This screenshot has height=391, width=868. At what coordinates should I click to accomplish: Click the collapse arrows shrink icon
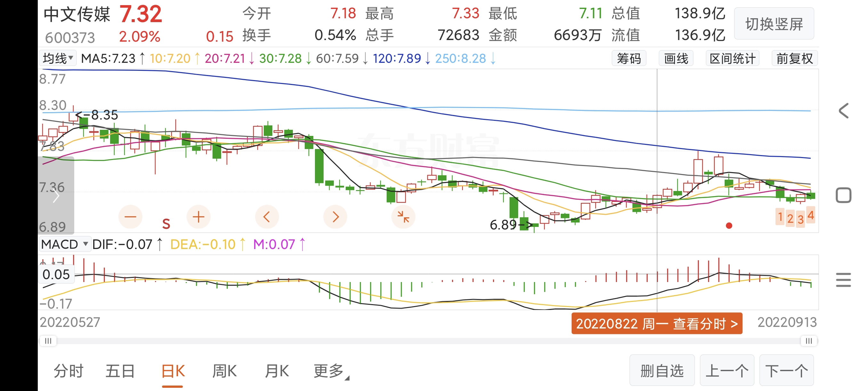click(403, 217)
